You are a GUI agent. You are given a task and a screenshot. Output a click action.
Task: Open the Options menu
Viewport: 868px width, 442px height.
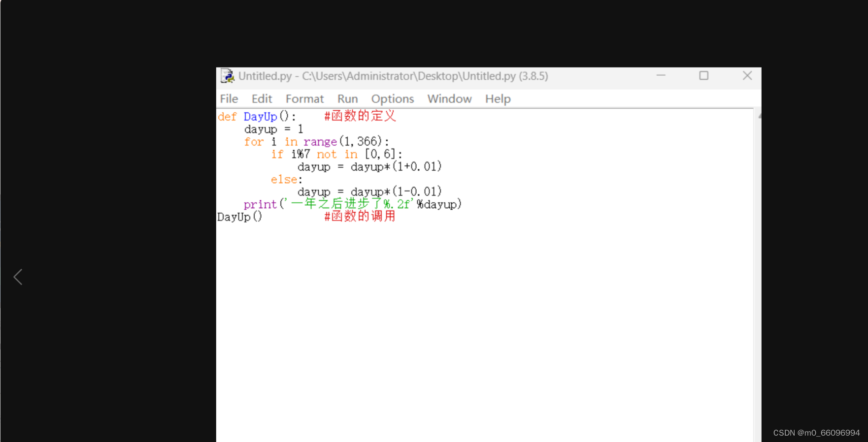point(392,99)
